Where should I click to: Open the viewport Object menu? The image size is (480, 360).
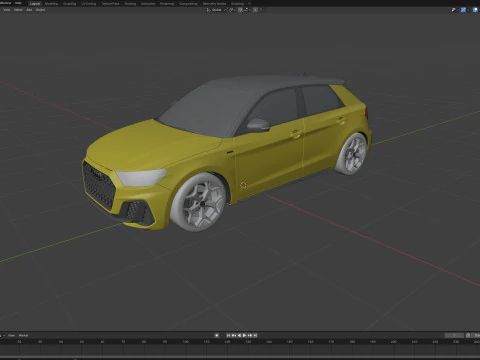[x=40, y=10]
